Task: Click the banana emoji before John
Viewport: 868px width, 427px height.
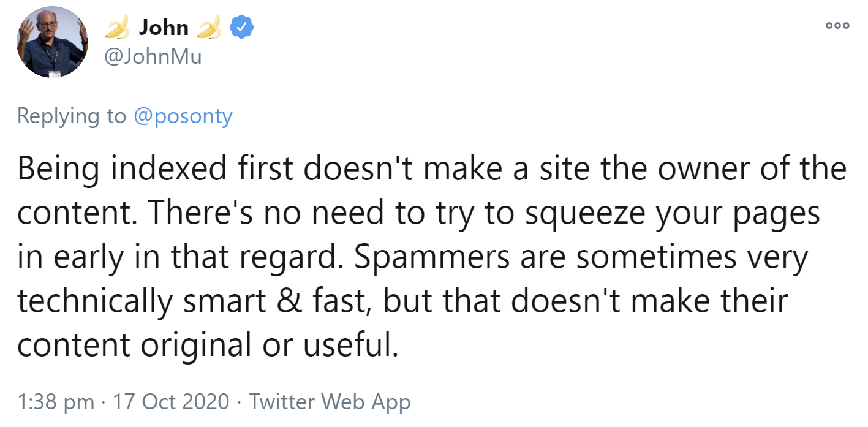Action: (117, 28)
